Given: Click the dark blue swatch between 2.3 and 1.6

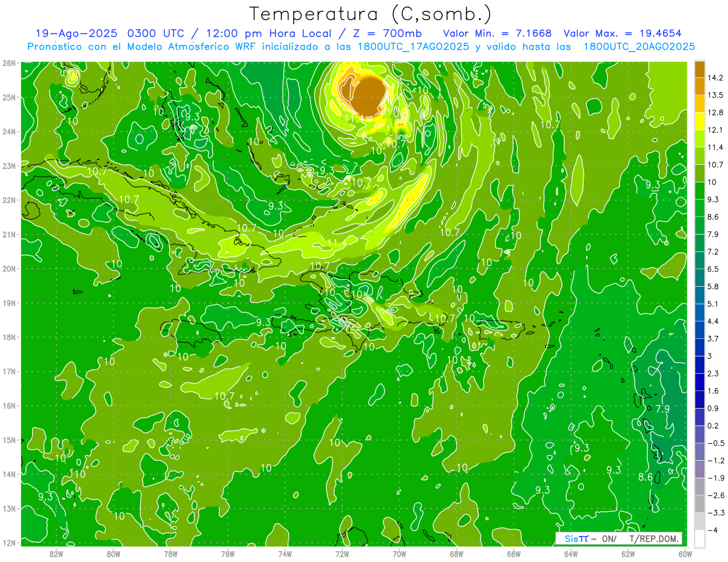Looking at the screenshot, I should tap(699, 382).
